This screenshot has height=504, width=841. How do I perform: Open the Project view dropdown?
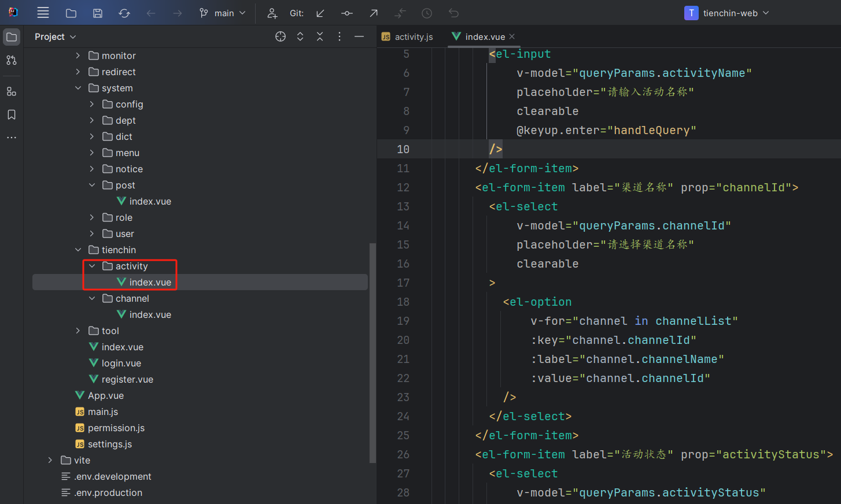point(56,36)
